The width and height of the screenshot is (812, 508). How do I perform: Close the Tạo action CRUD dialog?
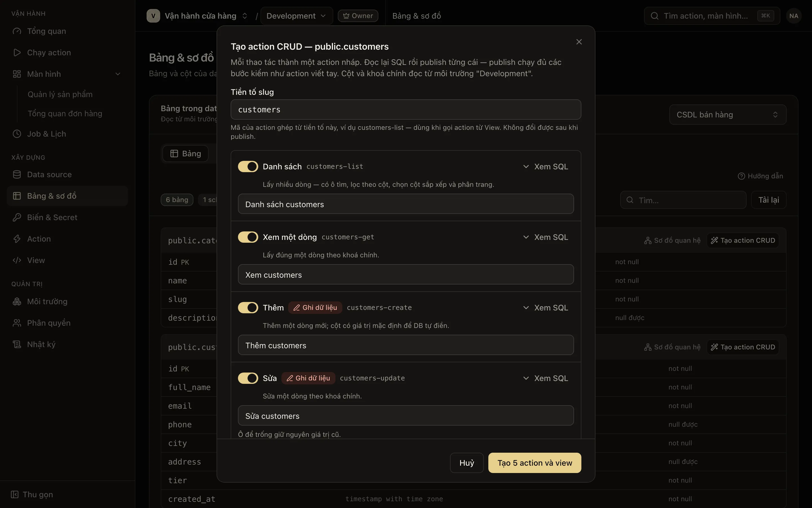point(579,42)
